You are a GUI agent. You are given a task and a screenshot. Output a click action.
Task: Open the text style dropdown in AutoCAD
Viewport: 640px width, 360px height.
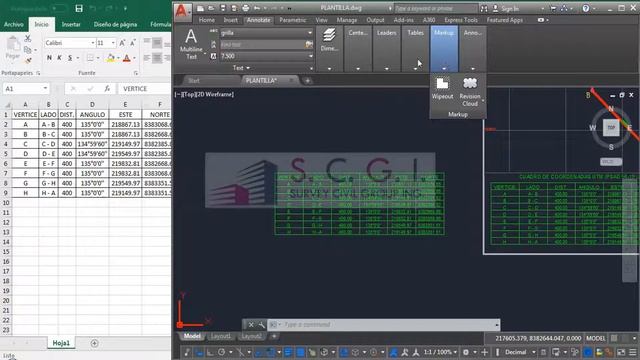tap(309, 33)
